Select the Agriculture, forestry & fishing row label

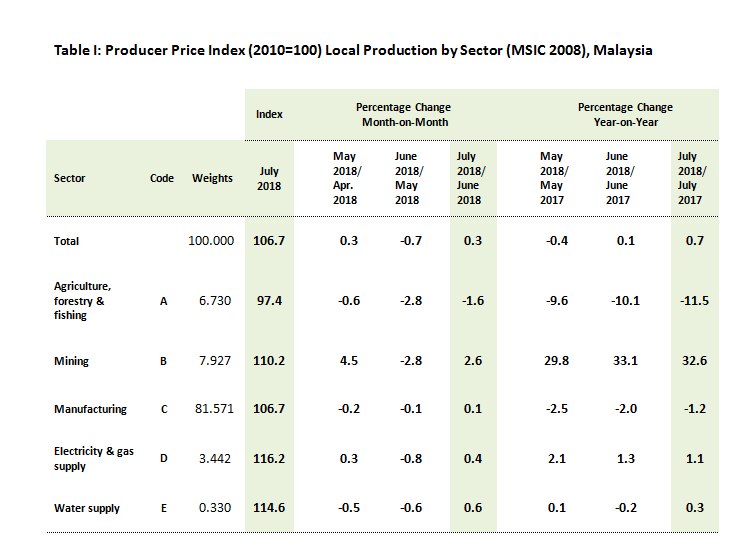coord(84,300)
